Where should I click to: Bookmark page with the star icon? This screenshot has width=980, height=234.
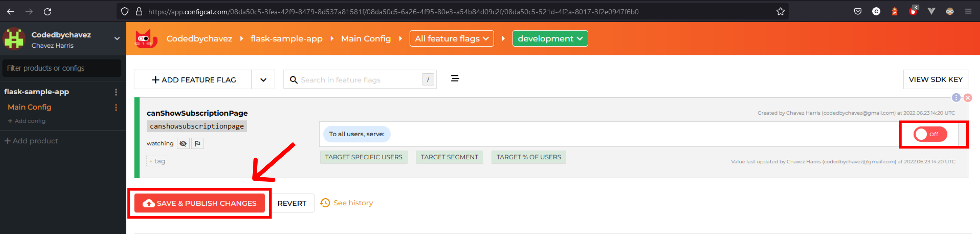tap(780, 12)
